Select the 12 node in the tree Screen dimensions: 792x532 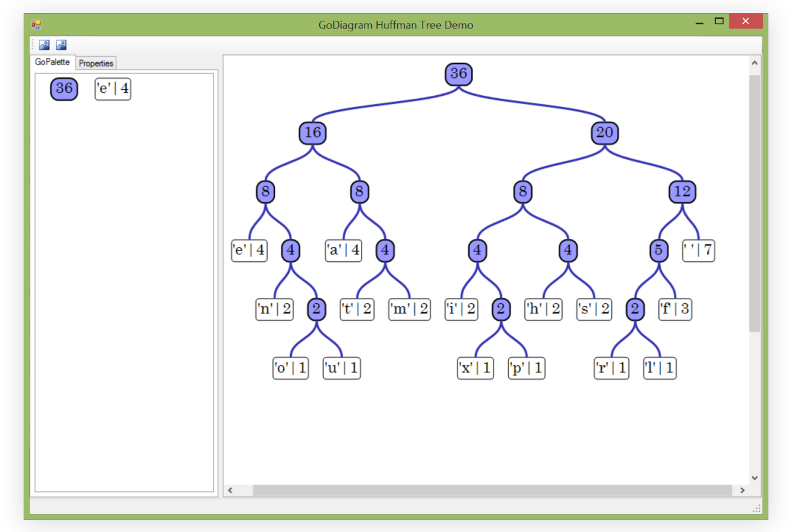tap(682, 192)
